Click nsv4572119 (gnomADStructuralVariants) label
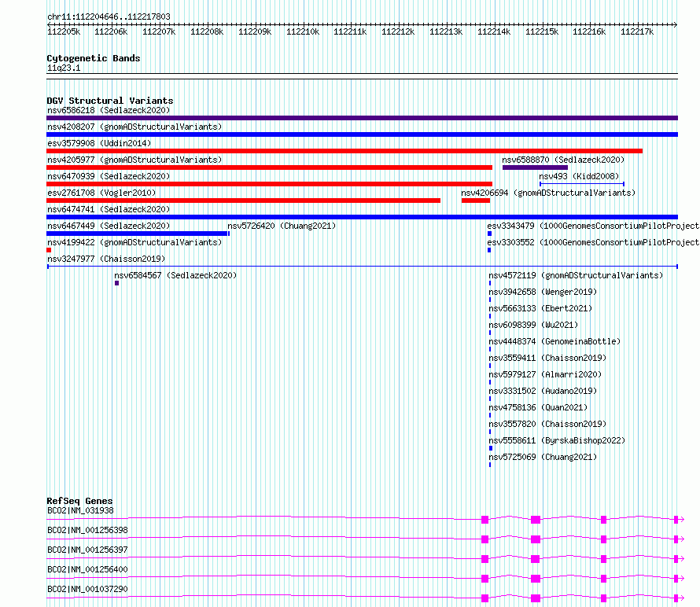This screenshot has height=607, width=700. pos(576,275)
